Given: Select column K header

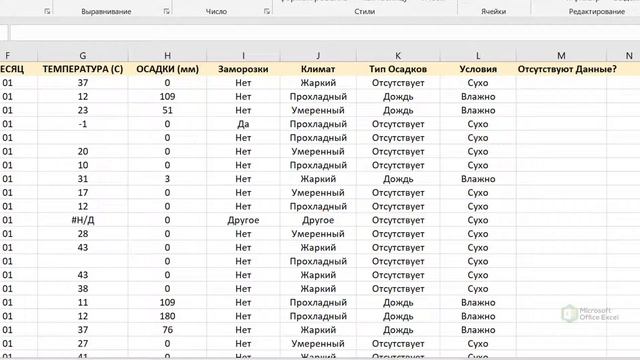Looking at the screenshot, I should click(398, 56).
